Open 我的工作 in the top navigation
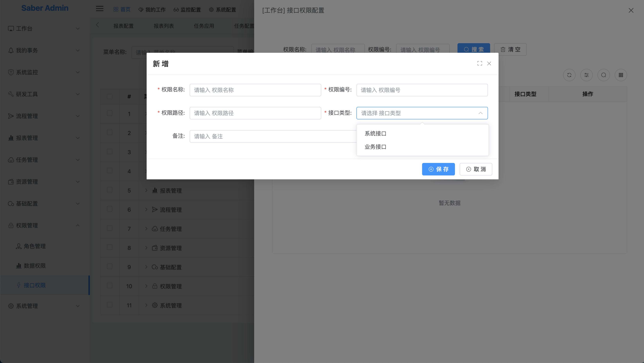The width and height of the screenshot is (644, 363). point(152,10)
